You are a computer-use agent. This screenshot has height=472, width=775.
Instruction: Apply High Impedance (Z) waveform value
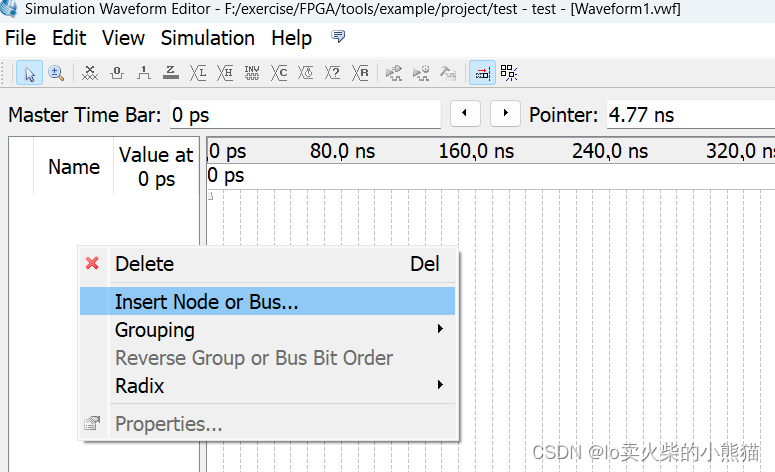[171, 73]
